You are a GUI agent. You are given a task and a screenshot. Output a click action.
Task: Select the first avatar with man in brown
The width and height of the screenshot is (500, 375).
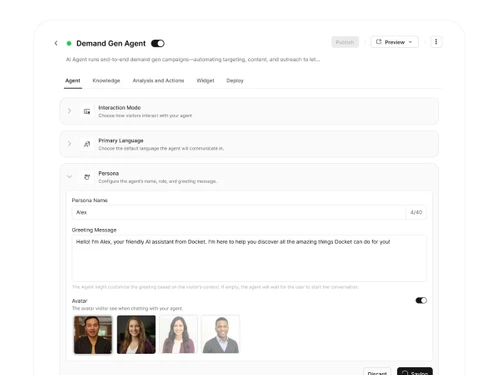tap(93, 335)
